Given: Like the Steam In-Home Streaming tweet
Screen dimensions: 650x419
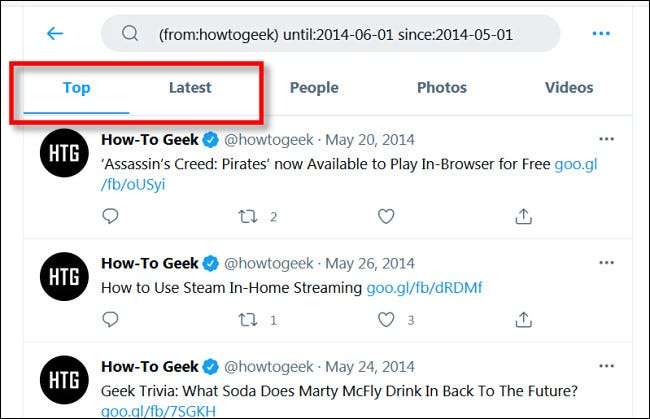Looking at the screenshot, I should [x=386, y=320].
